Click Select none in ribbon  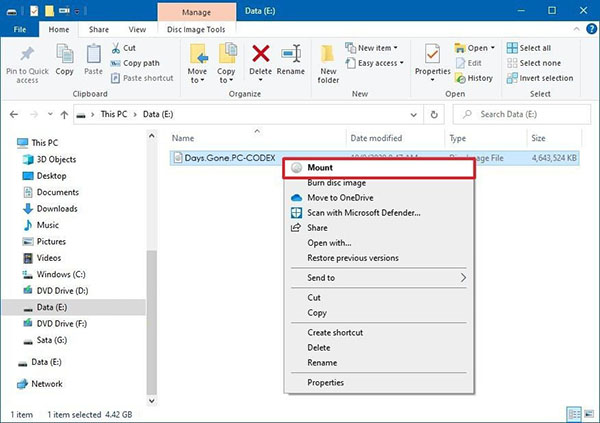coord(534,63)
